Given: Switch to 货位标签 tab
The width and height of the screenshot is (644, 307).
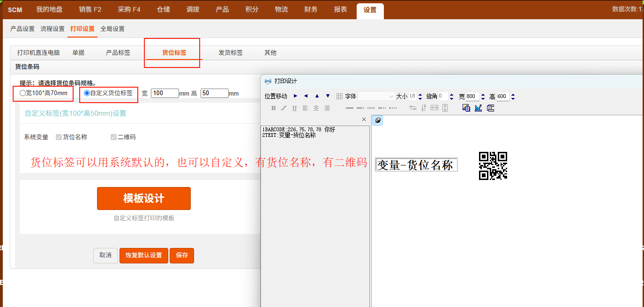Looking at the screenshot, I should pyautogui.click(x=174, y=52).
